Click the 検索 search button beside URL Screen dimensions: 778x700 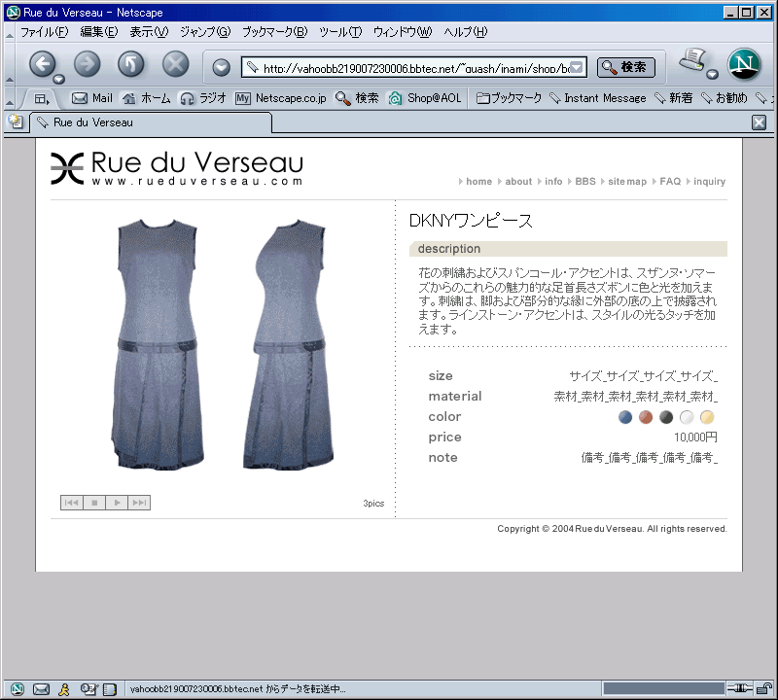click(x=626, y=67)
